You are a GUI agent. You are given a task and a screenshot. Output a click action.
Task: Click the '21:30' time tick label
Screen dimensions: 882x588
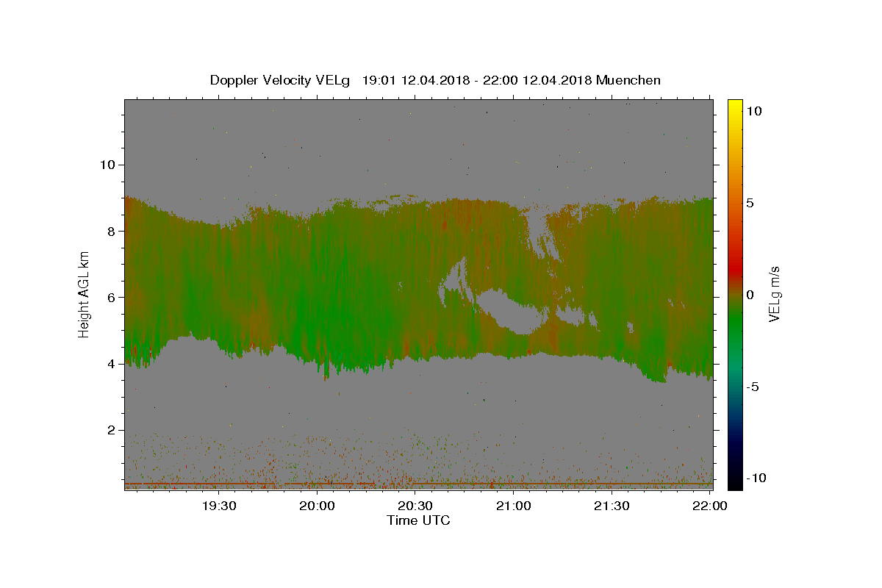pyautogui.click(x=612, y=506)
